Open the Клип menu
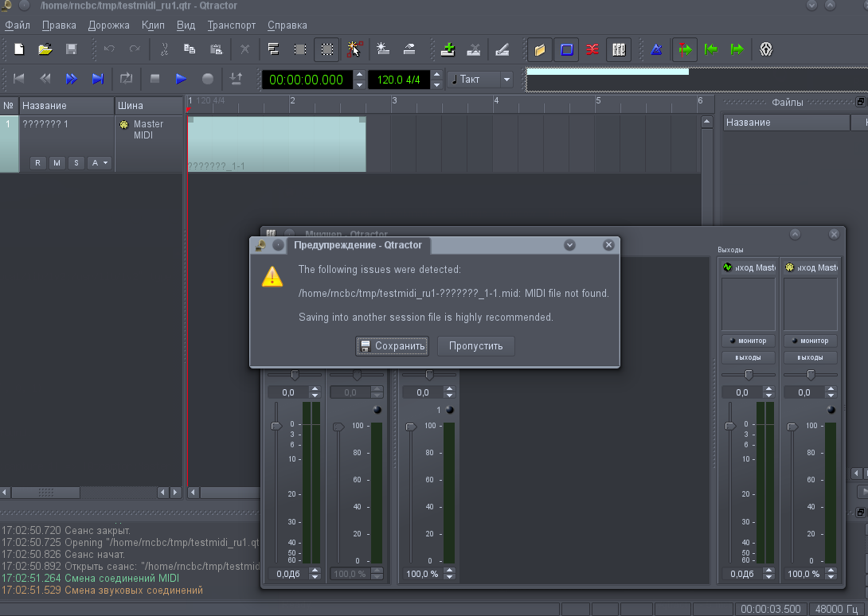Image resolution: width=868 pixels, height=616 pixels. pyautogui.click(x=153, y=25)
